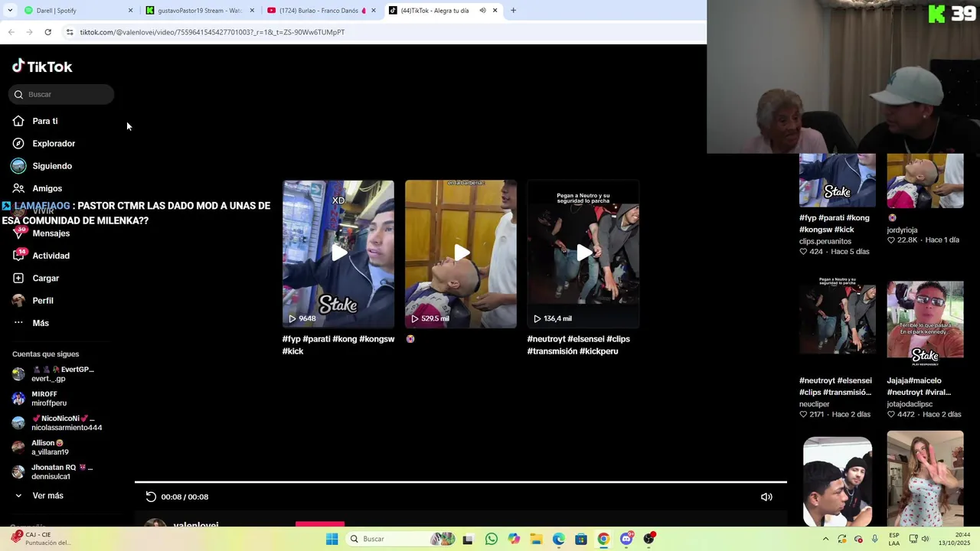
Task: Switch to the Burlao - Franco Danós tab
Action: pyautogui.click(x=320, y=11)
